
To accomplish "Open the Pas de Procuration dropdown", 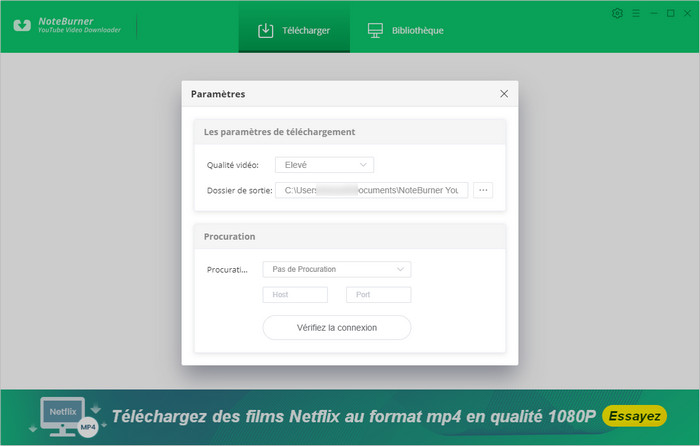I will 337,269.
